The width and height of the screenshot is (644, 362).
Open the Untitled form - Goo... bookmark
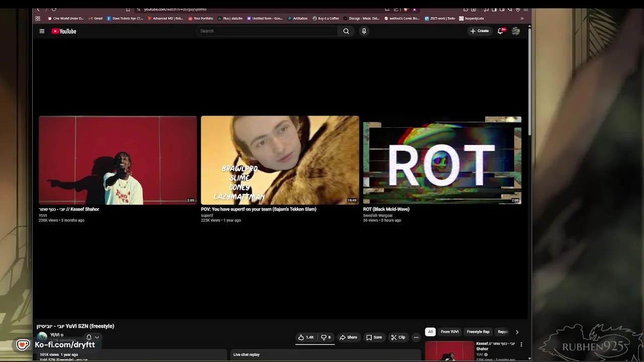point(265,19)
